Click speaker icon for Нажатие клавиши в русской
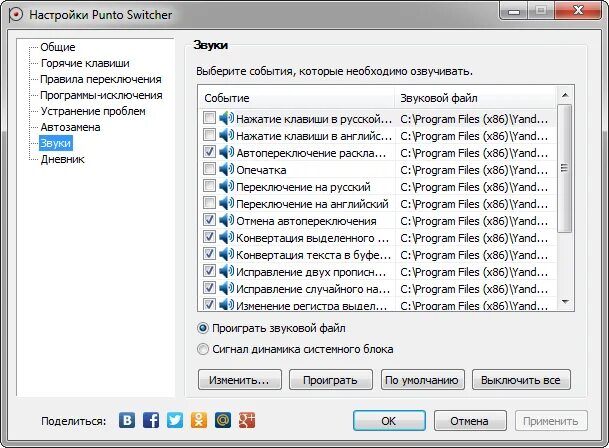609x448 pixels. pos(226,119)
